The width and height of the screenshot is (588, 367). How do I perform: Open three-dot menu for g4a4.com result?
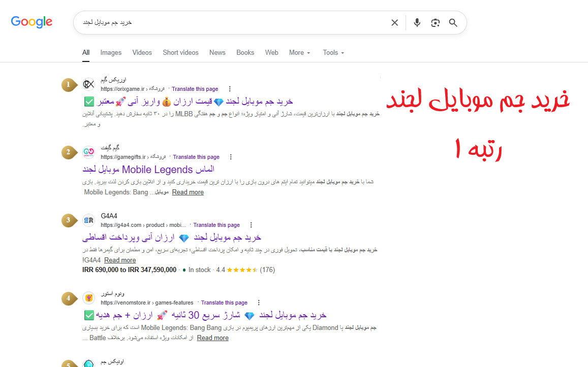coord(251,225)
